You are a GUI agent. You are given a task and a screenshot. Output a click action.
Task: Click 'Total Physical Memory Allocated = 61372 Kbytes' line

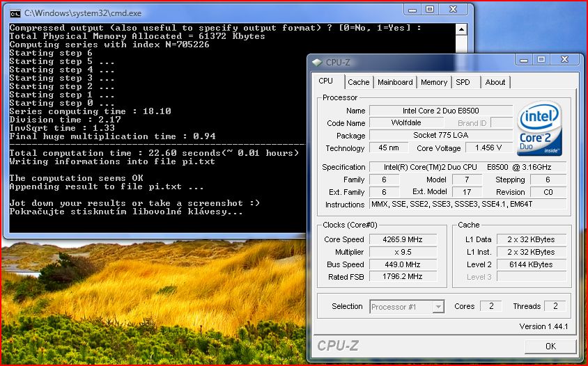tap(137, 36)
